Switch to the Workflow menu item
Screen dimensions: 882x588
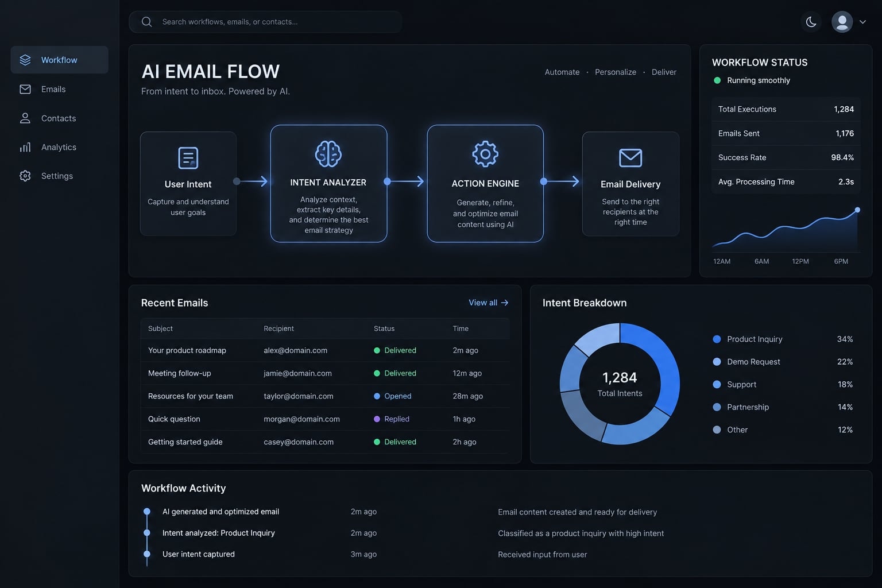click(x=59, y=60)
